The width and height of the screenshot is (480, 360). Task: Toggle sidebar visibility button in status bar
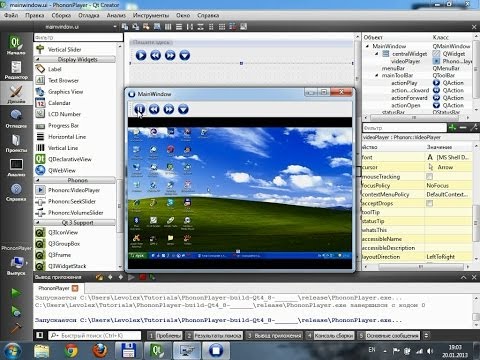[40, 335]
